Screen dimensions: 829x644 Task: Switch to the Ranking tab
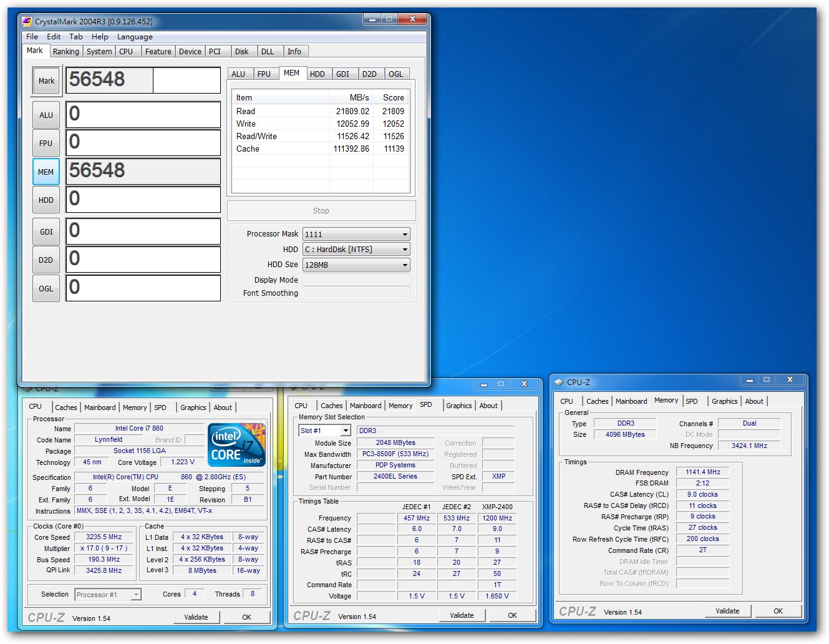(65, 52)
